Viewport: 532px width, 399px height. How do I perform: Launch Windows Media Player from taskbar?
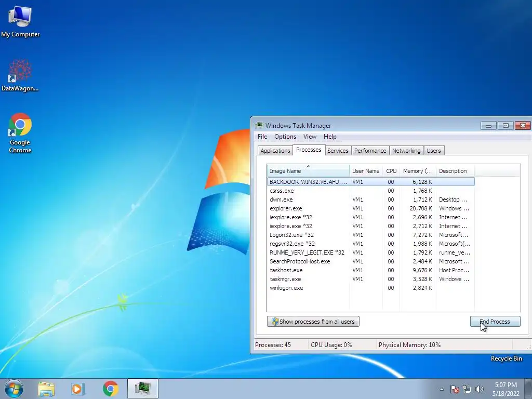[77, 389]
